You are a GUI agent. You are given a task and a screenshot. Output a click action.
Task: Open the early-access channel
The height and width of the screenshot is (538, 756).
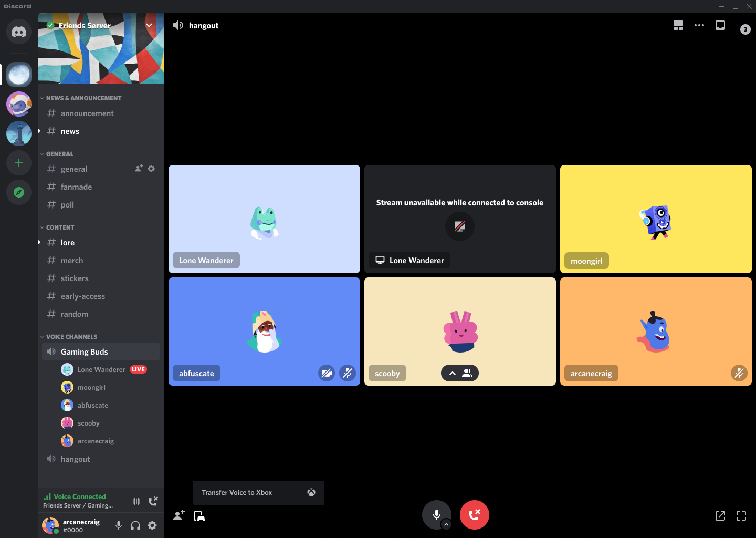pyautogui.click(x=83, y=296)
